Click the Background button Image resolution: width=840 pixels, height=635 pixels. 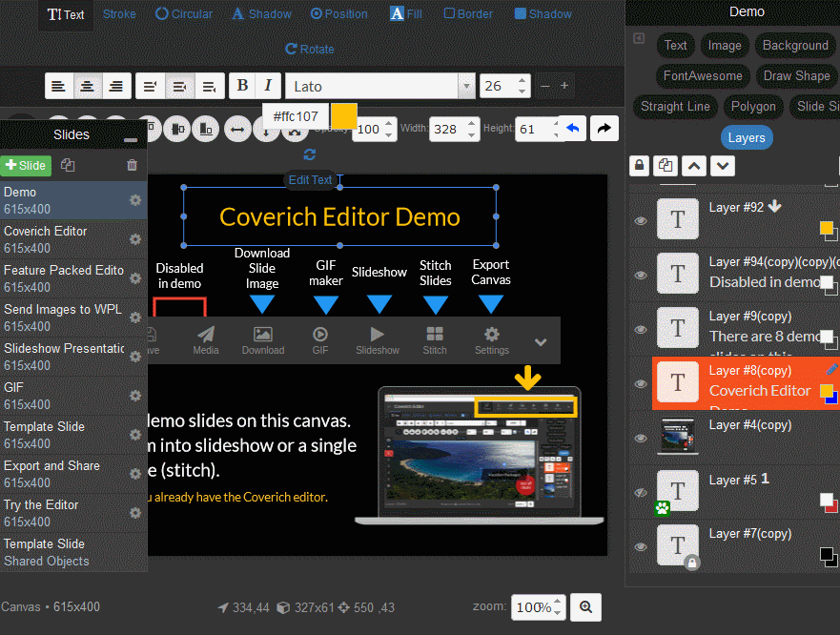coord(795,46)
